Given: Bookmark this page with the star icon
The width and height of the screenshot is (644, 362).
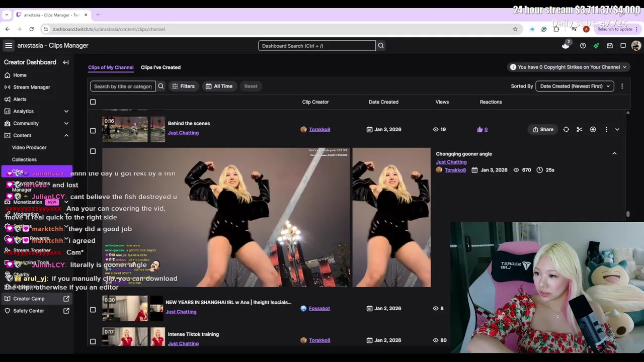Looking at the screenshot, I should [x=515, y=29].
